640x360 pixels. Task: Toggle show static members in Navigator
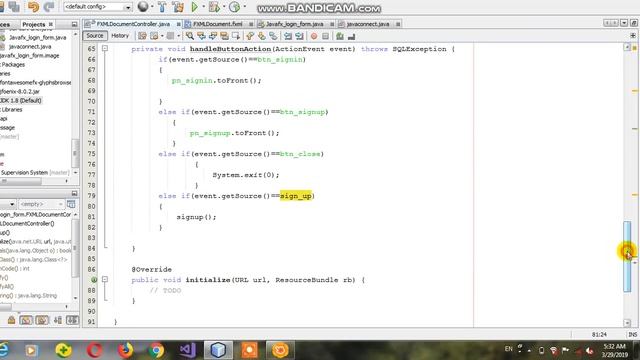tap(42, 320)
